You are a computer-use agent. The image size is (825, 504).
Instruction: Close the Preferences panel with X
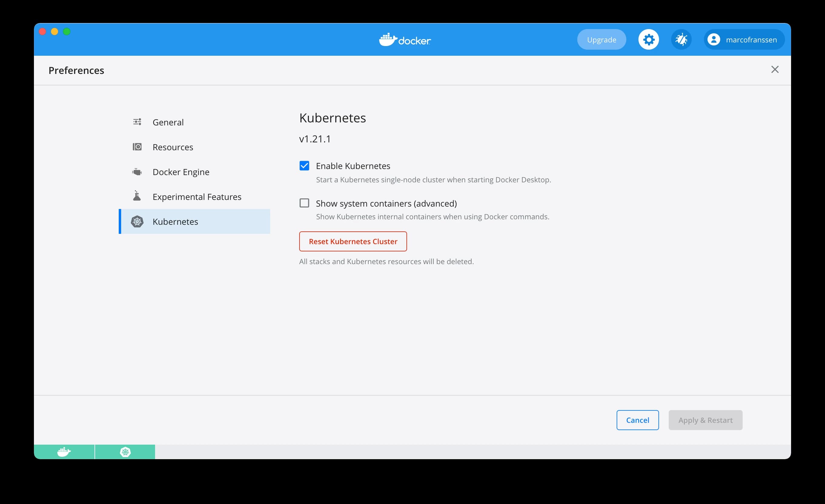point(775,69)
